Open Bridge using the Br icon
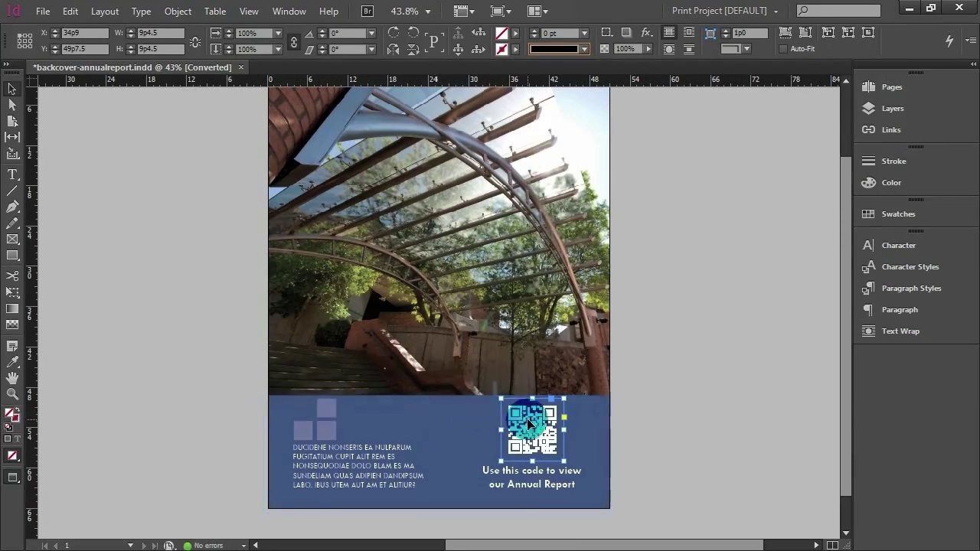The height and width of the screenshot is (551, 980). [367, 11]
